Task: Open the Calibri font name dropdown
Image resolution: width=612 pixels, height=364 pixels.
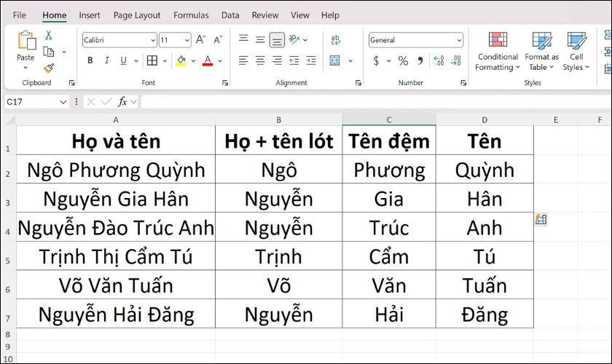Action: (152, 41)
